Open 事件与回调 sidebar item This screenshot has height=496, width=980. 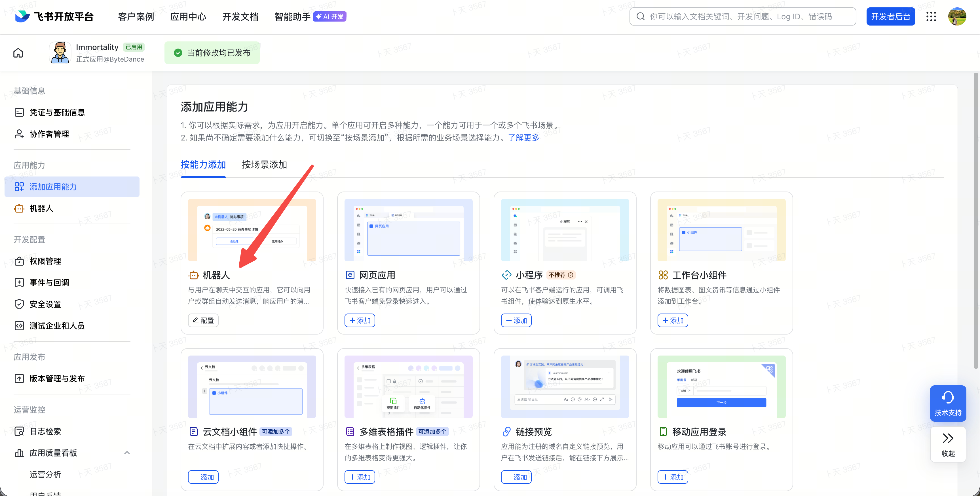click(x=72, y=282)
